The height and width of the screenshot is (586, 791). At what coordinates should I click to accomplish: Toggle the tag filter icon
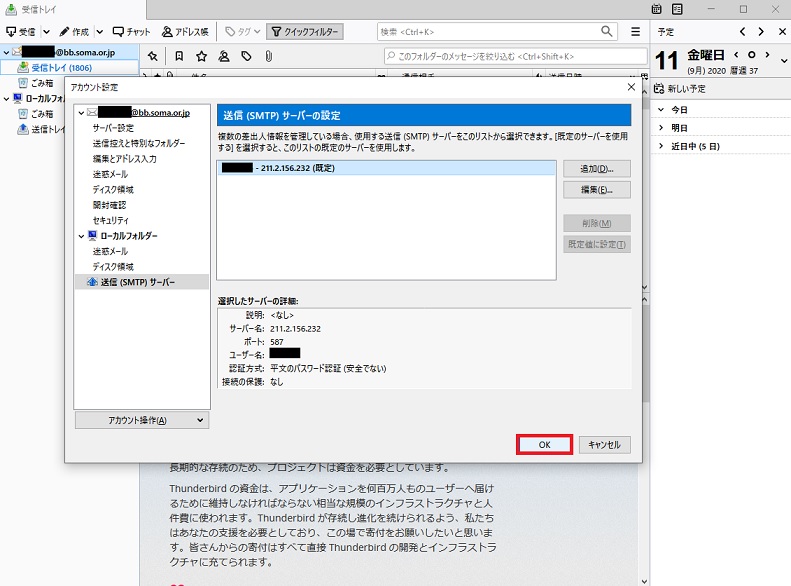(246, 56)
